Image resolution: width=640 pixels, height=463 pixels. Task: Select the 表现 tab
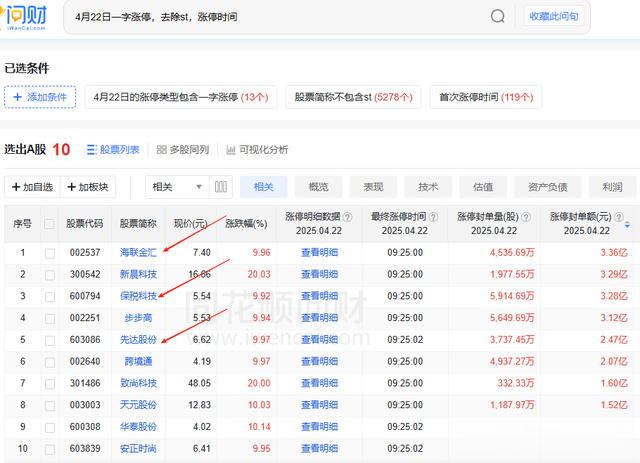tap(373, 187)
